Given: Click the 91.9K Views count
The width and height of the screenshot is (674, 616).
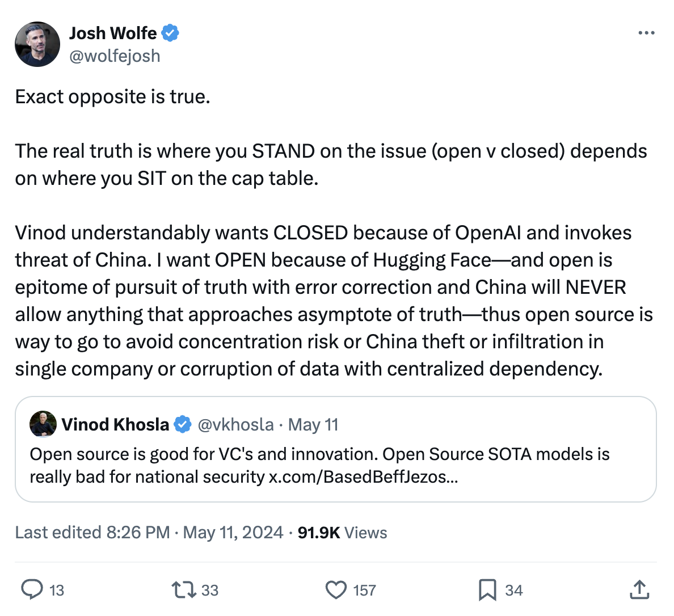Looking at the screenshot, I should click(x=342, y=533).
